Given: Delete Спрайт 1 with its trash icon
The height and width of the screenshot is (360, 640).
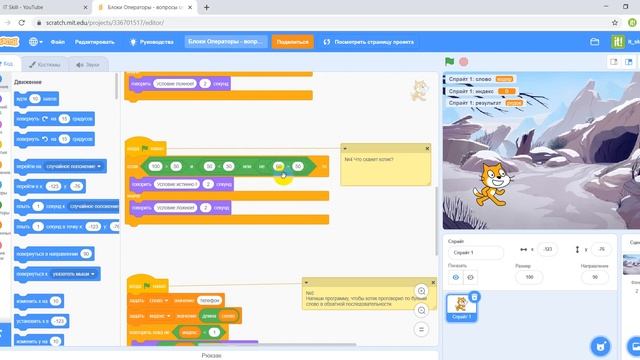Looking at the screenshot, I should click(x=474, y=297).
